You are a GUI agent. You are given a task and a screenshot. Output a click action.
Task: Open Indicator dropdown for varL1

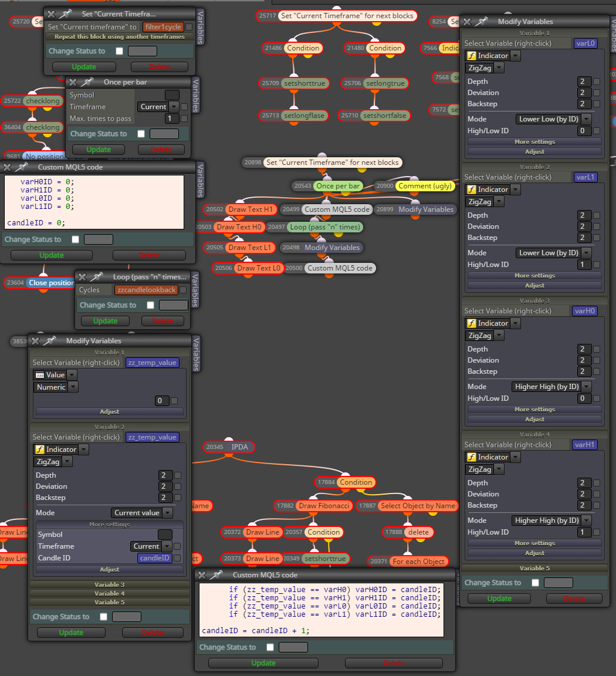click(493, 190)
